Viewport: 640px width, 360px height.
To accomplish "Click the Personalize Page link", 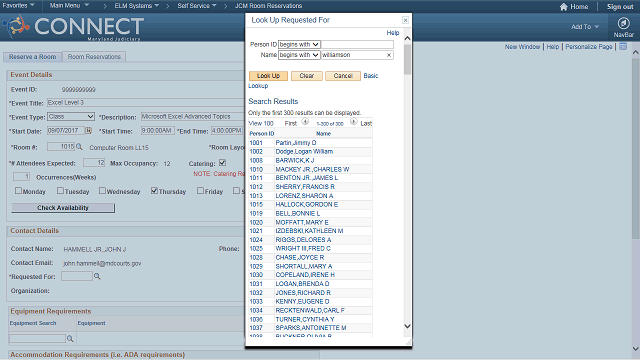I will tap(589, 47).
